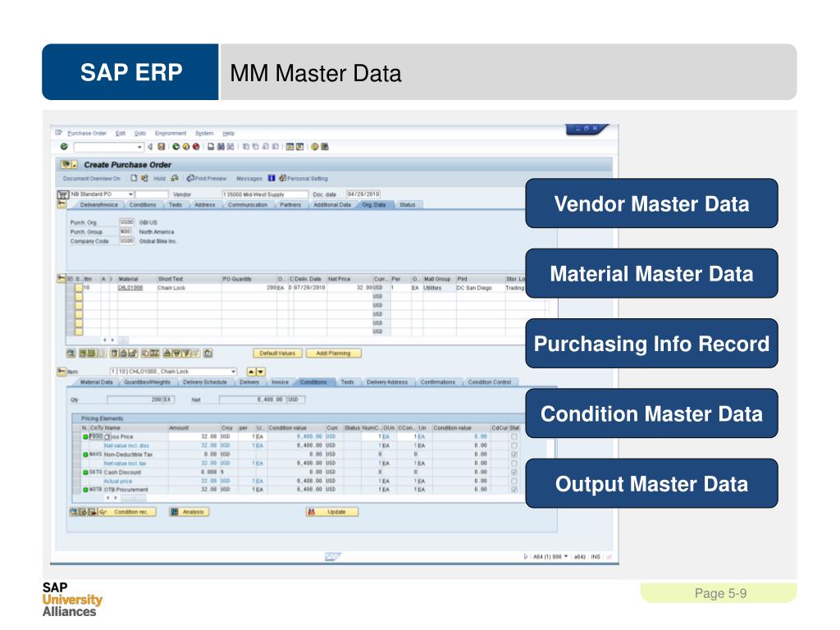Toggle Stat checkbox for Non-Deductible Tax row

pos(514,454)
